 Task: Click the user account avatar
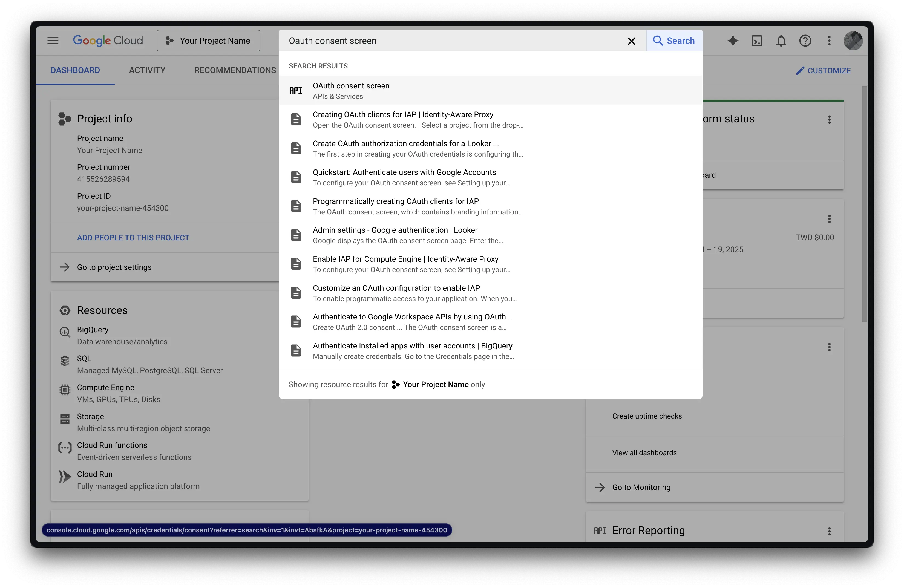(x=853, y=41)
